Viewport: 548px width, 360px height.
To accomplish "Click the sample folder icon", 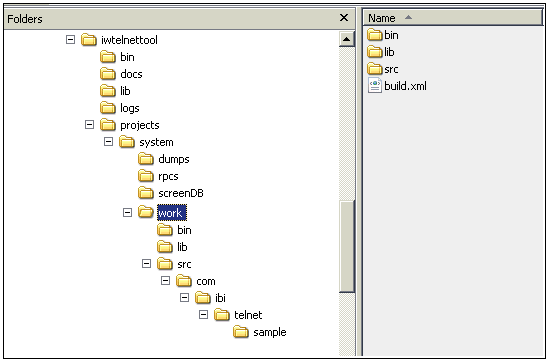I will point(241,332).
